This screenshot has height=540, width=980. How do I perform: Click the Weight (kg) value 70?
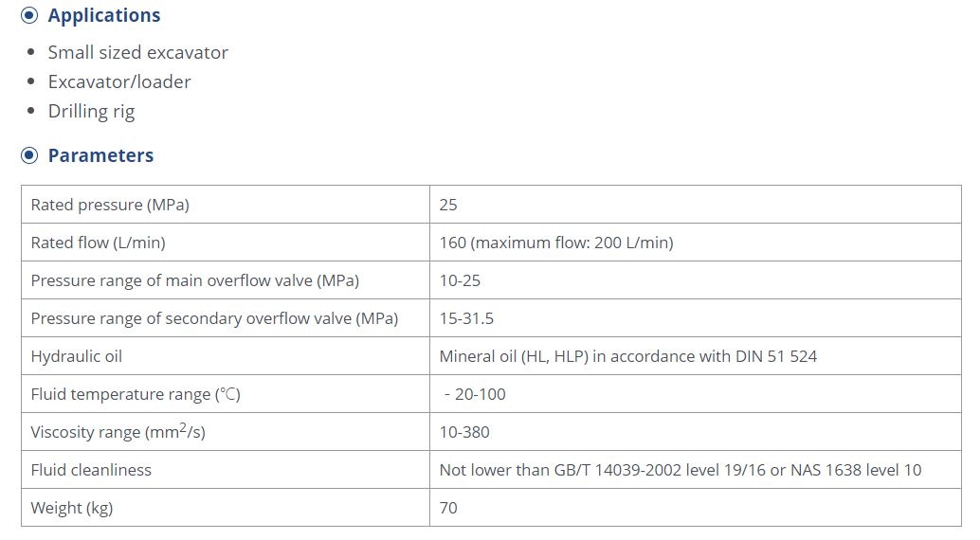tap(448, 508)
